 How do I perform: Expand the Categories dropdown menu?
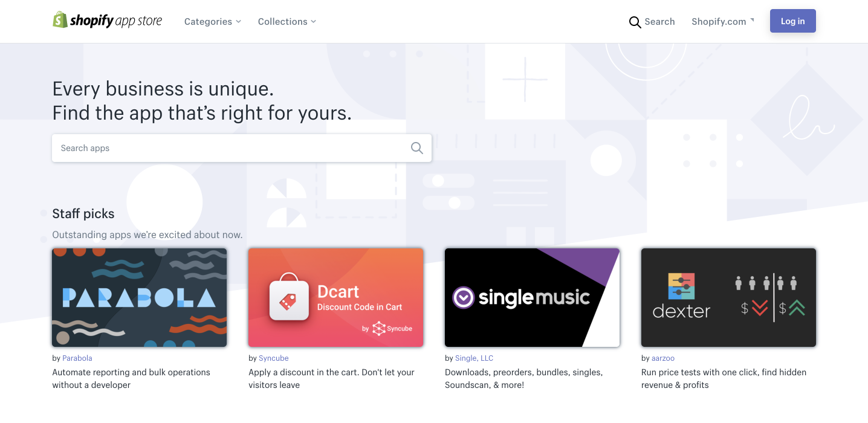pos(213,22)
